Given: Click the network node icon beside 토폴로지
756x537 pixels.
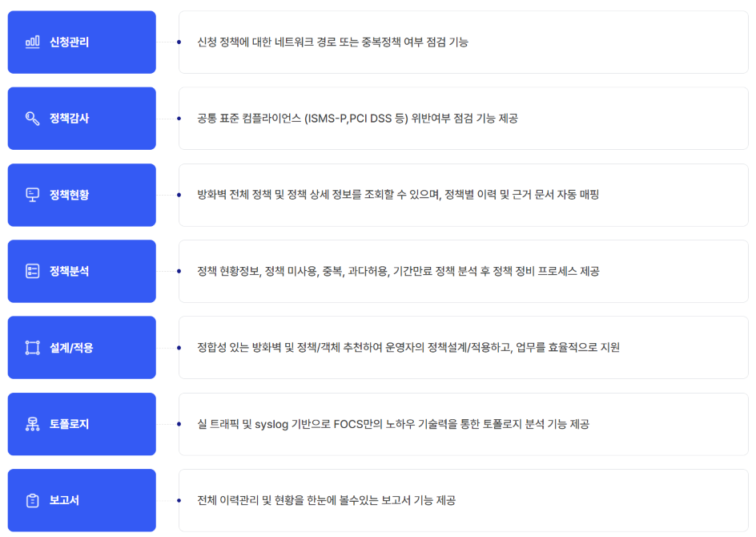Looking at the screenshot, I should [32, 424].
